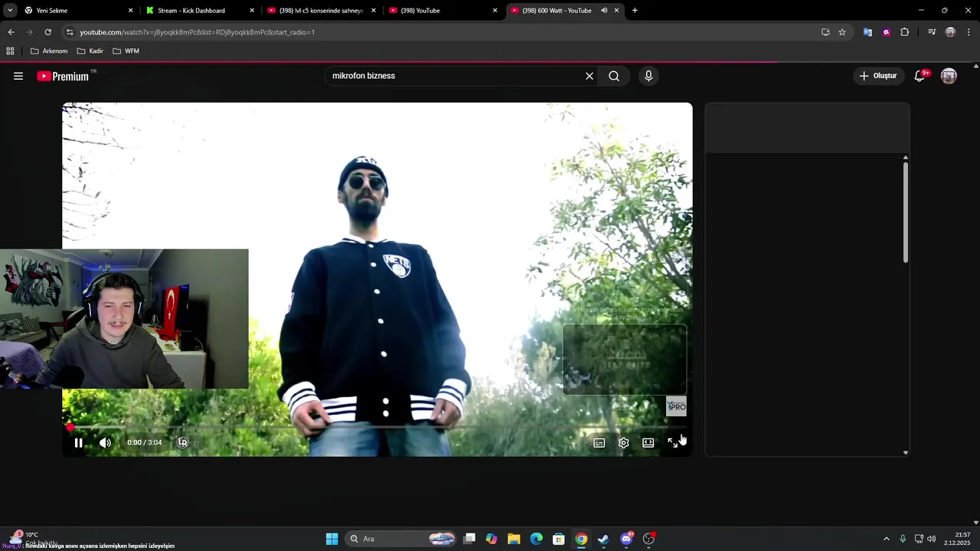Click the playlist panel scrollbar
Image resolution: width=980 pixels, height=551 pixels.
(905, 212)
